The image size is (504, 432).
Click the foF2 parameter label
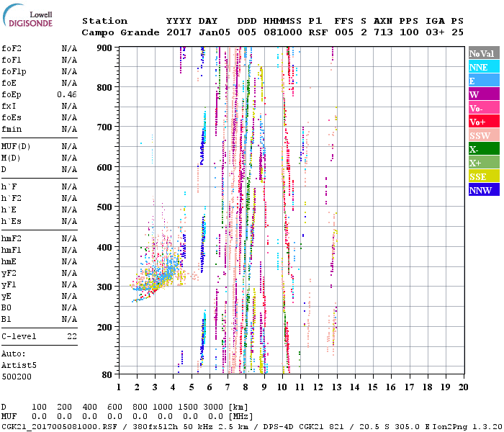(12, 48)
